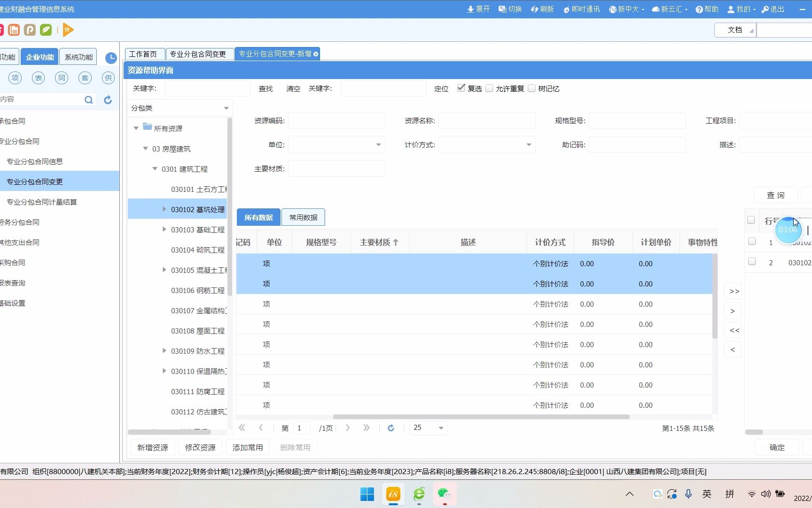The height and width of the screenshot is (508, 812).
Task: Go to first page of results
Action: click(x=242, y=428)
